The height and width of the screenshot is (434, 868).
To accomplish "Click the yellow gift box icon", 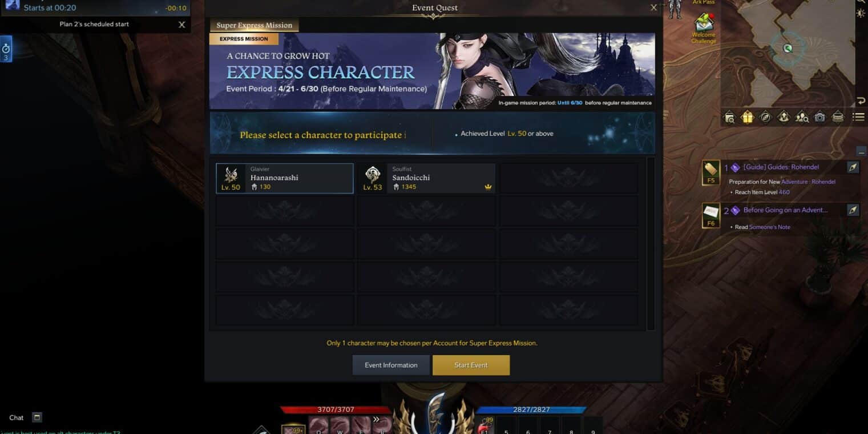I will click(x=747, y=117).
